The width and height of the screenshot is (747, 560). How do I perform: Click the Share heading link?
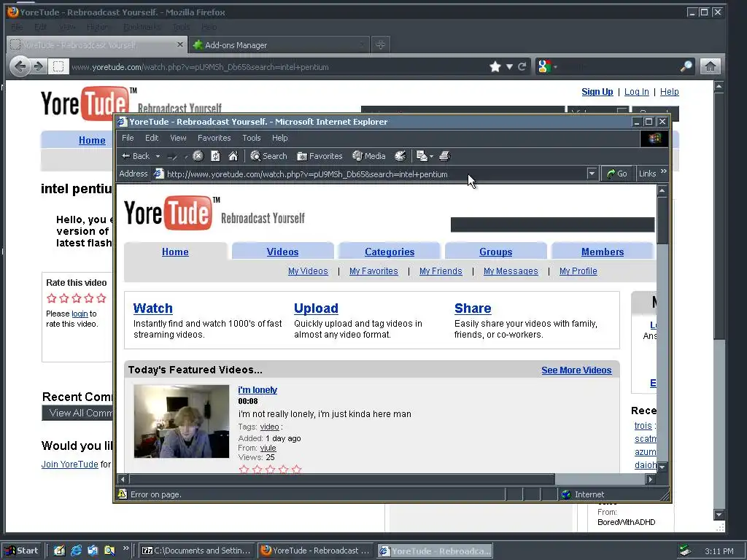point(473,308)
